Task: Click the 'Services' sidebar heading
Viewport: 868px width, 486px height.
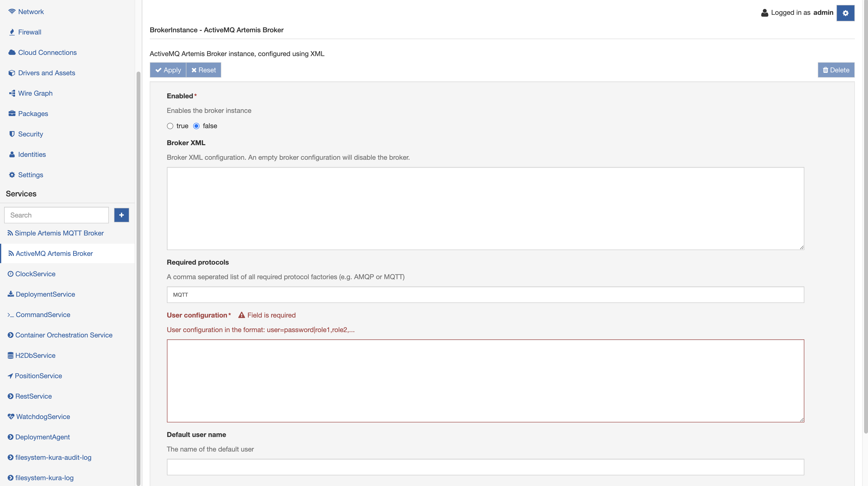Action: pos(21,193)
